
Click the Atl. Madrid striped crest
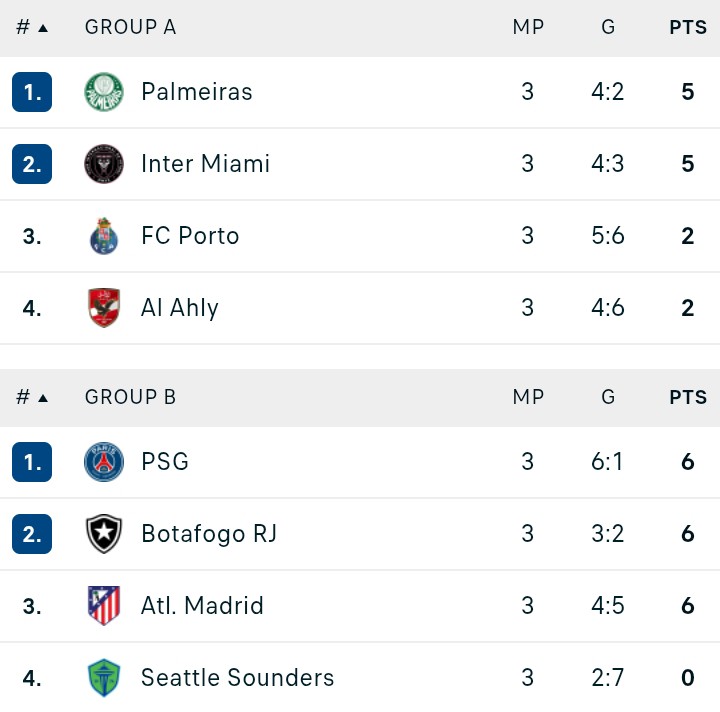click(104, 605)
